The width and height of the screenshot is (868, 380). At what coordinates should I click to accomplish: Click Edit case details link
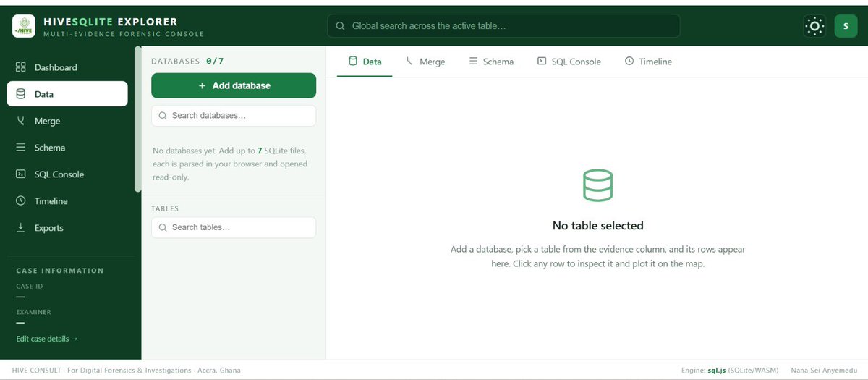point(47,339)
